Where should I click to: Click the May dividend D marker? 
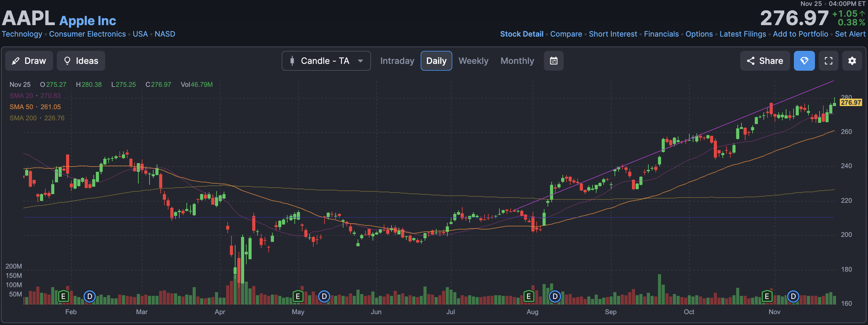(x=324, y=296)
